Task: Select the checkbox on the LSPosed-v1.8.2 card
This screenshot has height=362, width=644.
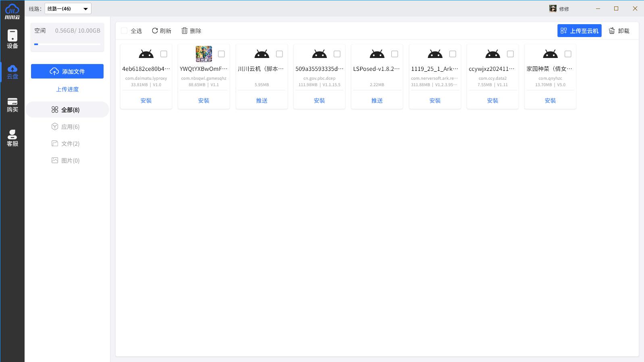Action: pos(395,54)
